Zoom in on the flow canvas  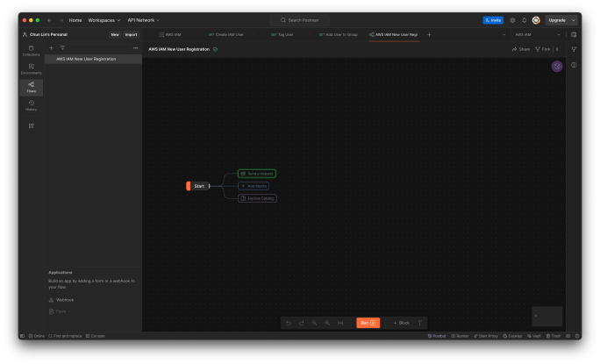click(x=327, y=323)
